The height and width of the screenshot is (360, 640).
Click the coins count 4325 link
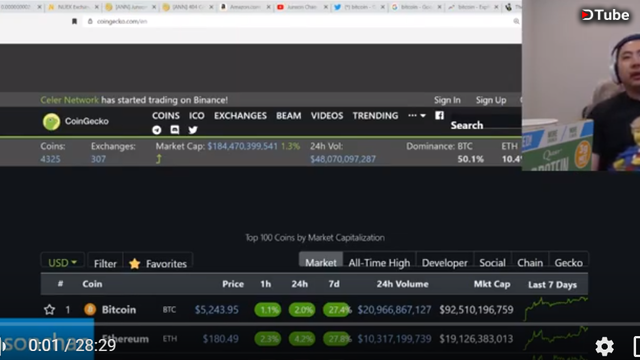coord(50,159)
